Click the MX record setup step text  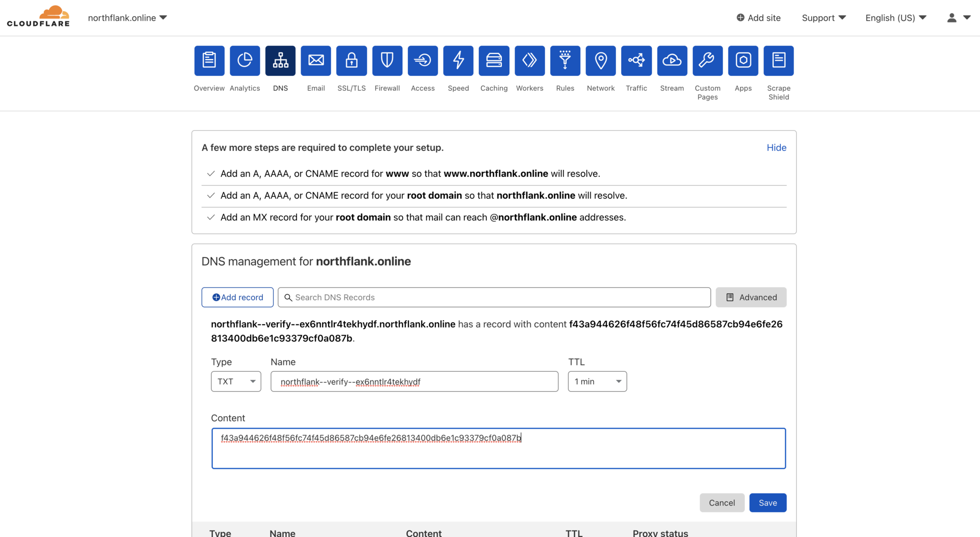[423, 217]
